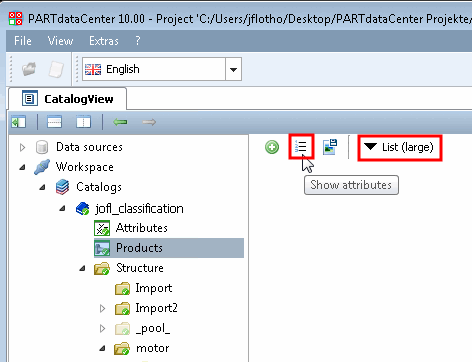
Task: Click the new document toolbar icon
Action: (x=56, y=69)
